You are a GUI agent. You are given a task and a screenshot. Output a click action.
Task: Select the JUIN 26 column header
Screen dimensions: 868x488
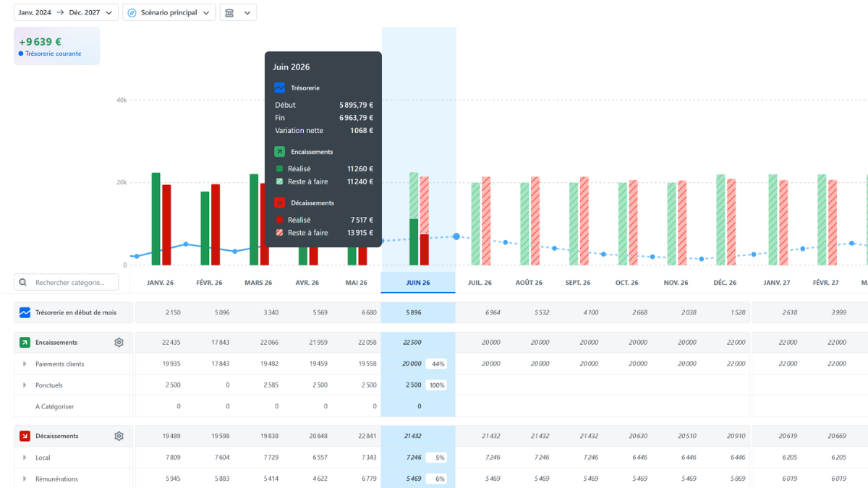point(418,283)
